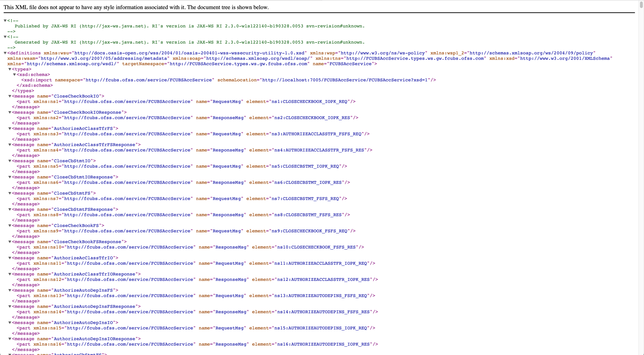Collapse the AuthorizeAutoDepInsFS request message triangle
Viewport: 644px width, 355px height.
pos(10,291)
